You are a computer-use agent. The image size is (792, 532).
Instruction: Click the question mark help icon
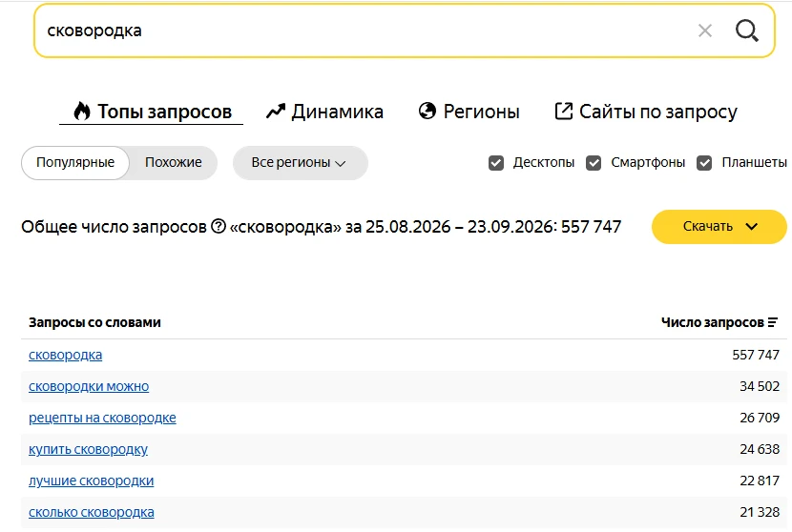point(219,226)
